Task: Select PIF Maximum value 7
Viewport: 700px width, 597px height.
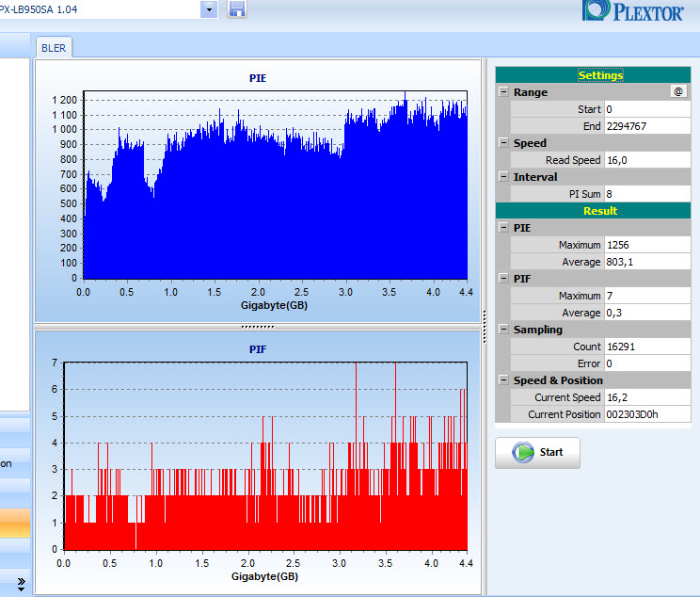Action: coord(647,296)
